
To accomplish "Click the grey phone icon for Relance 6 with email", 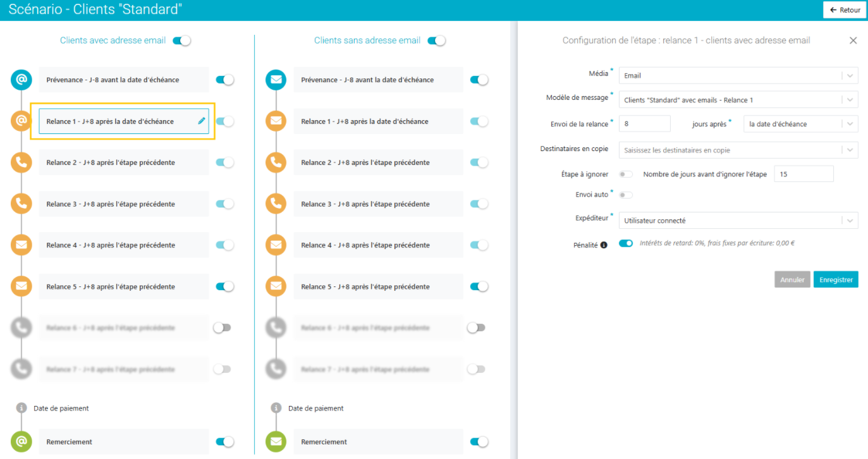I will (21, 327).
